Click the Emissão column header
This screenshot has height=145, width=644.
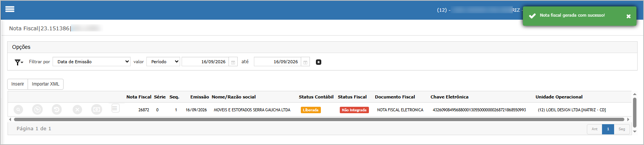[x=199, y=97]
